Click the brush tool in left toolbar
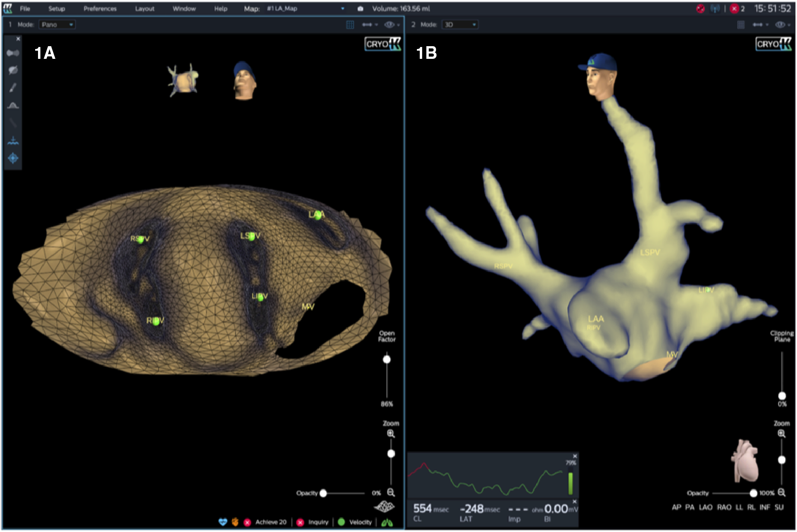 (x=13, y=88)
